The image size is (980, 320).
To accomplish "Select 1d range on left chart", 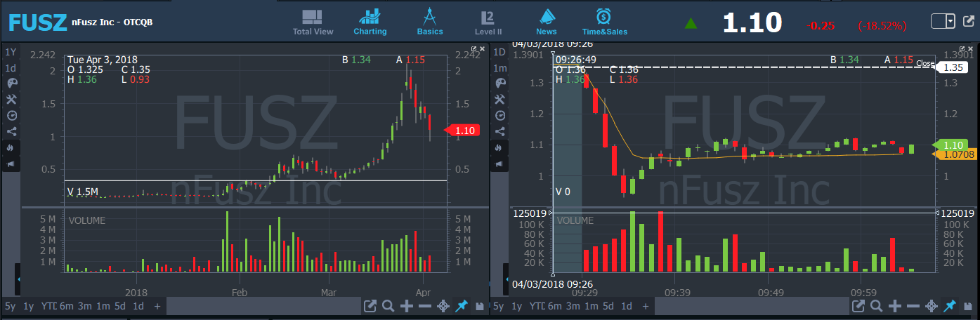I will pyautogui.click(x=138, y=306).
